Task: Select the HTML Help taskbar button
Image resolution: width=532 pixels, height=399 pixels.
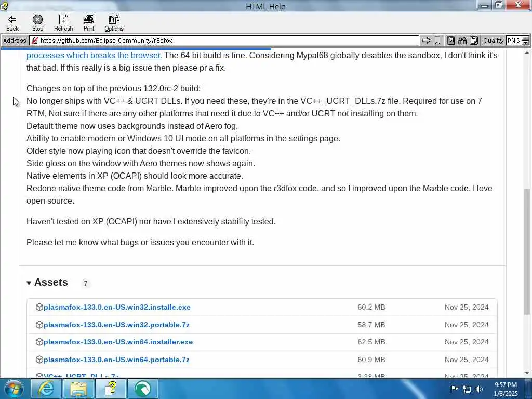Action: 111,389
